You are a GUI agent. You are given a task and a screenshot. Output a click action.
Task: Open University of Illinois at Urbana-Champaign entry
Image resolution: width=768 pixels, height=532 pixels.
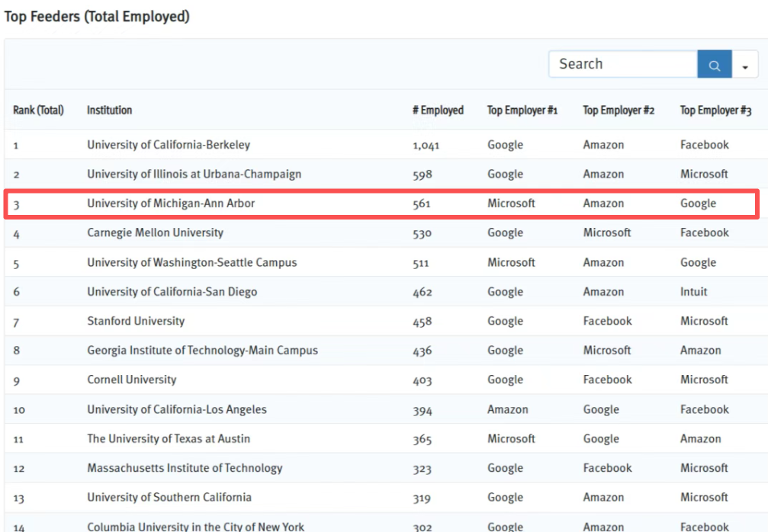click(x=194, y=175)
